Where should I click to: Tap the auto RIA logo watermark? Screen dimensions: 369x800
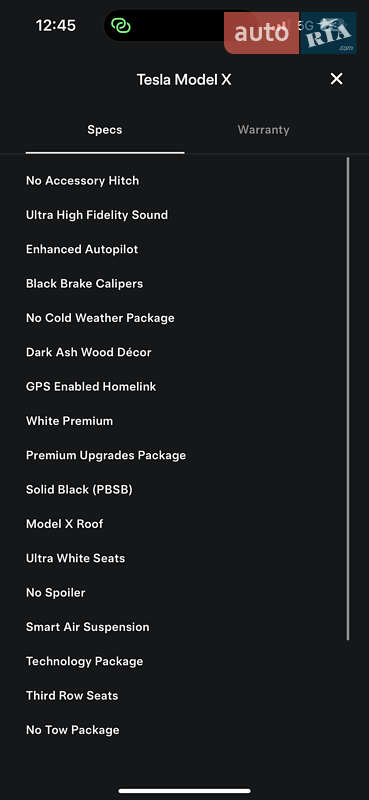tap(290, 33)
